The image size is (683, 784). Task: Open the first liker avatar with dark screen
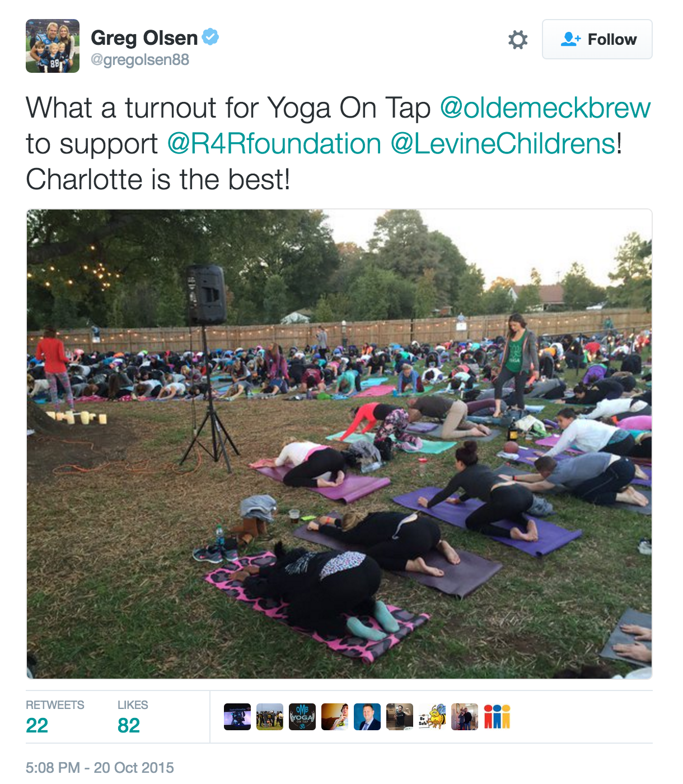click(237, 717)
